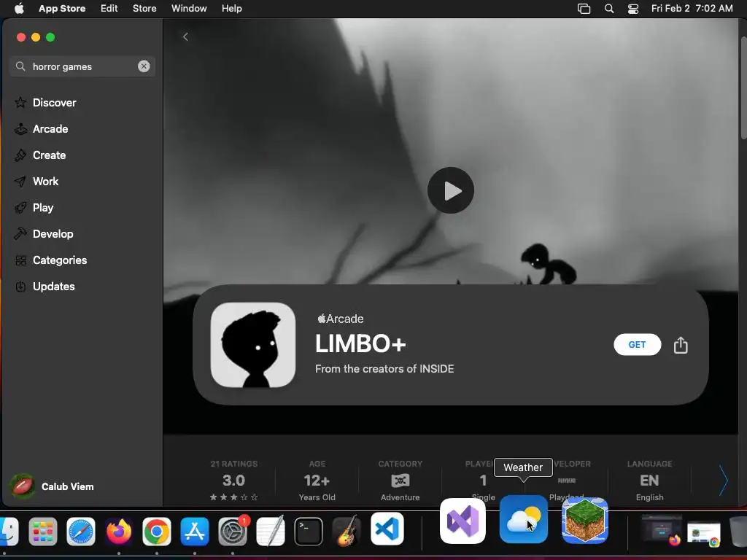Open the Help menu

(x=231, y=8)
